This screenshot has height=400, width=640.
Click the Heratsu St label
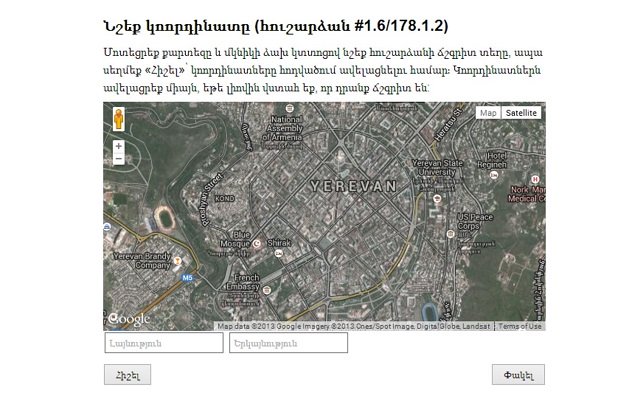(x=448, y=124)
